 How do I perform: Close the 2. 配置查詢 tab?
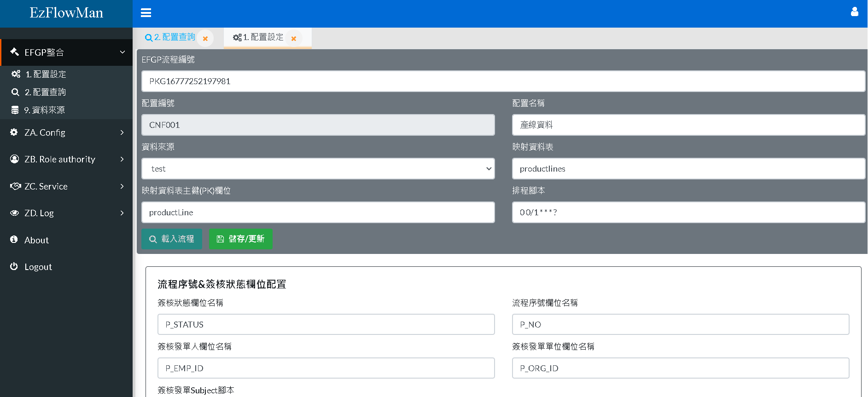205,39
